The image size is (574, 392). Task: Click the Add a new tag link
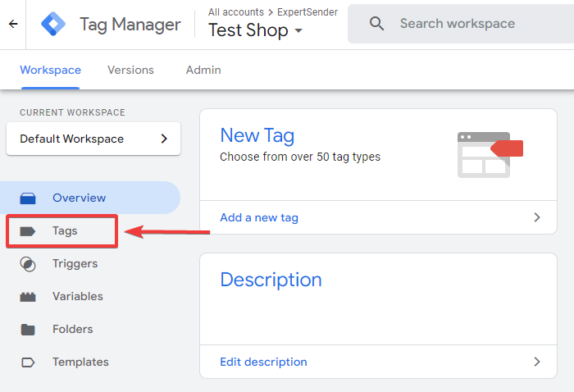pyautogui.click(x=259, y=217)
